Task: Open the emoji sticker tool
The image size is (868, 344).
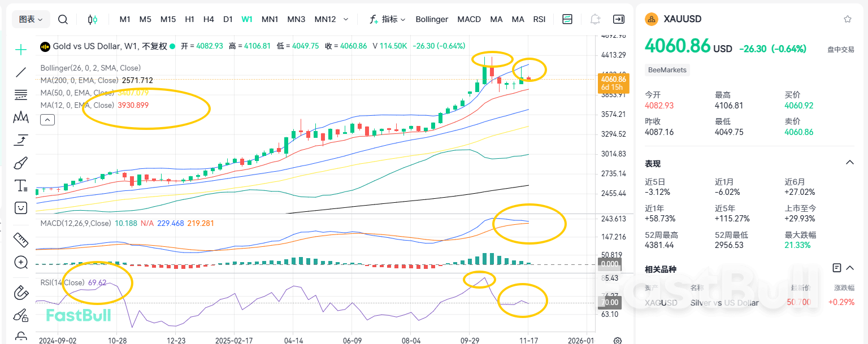Action: point(20,207)
